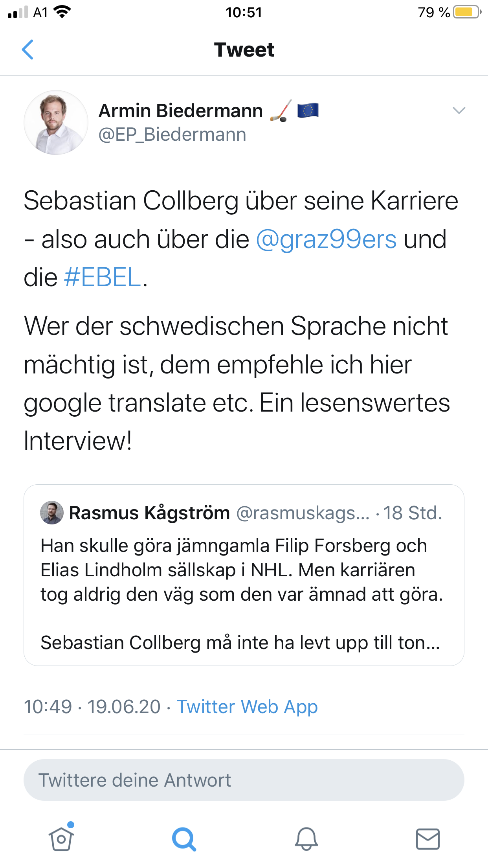488x868 pixels.
Task: Tap the tweet timestamp 10:49 · 19.06.20
Action: click(x=92, y=706)
